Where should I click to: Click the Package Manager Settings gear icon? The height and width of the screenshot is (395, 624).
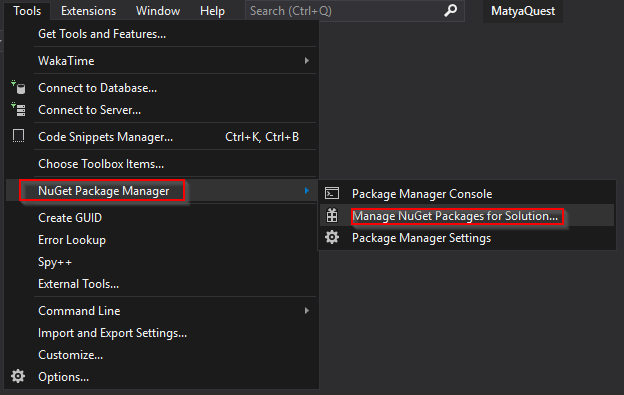click(332, 237)
